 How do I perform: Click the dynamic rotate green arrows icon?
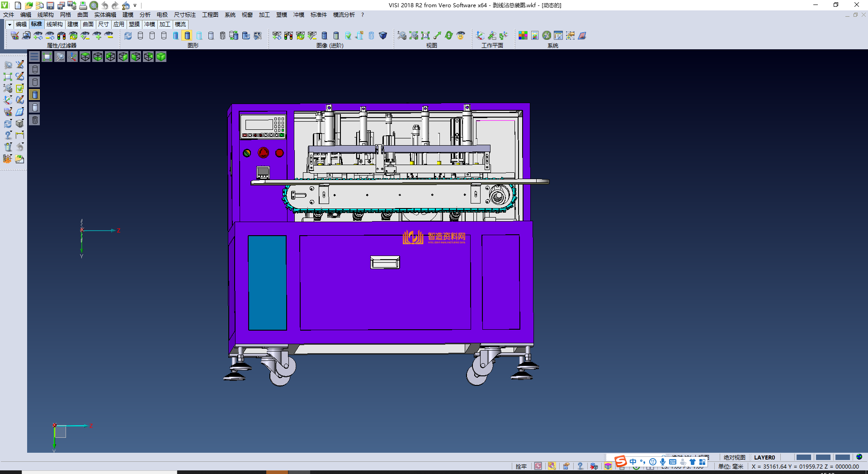pos(449,35)
